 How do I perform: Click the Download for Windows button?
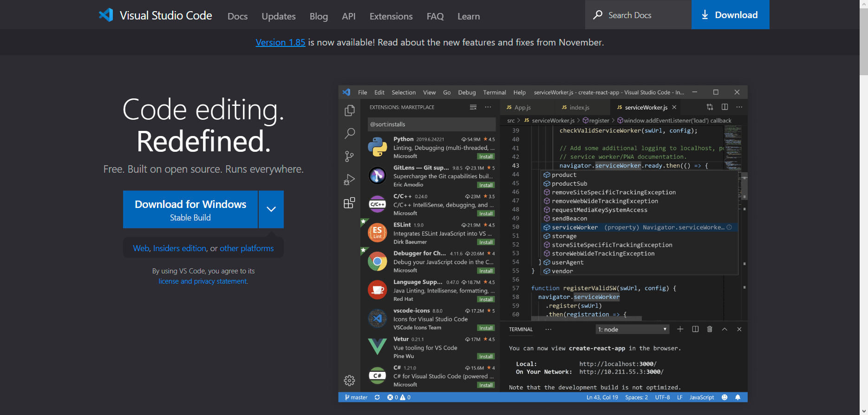[x=190, y=209]
